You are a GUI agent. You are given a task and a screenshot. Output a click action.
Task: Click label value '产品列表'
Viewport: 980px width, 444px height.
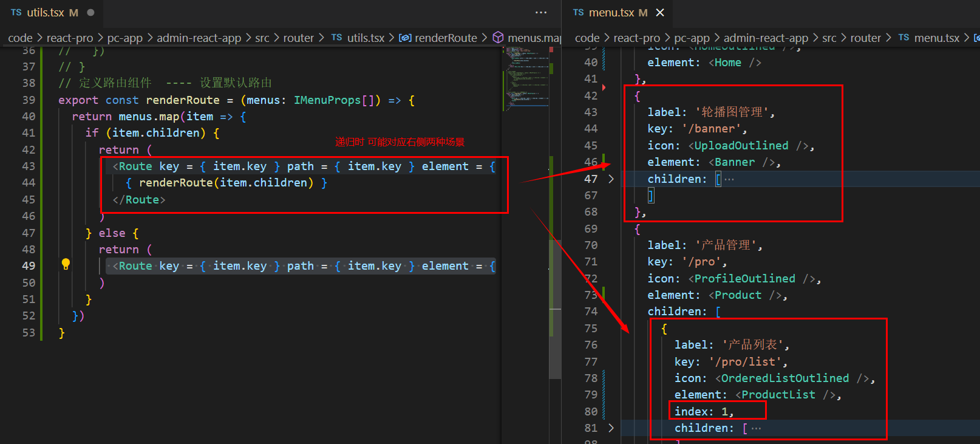click(752, 344)
